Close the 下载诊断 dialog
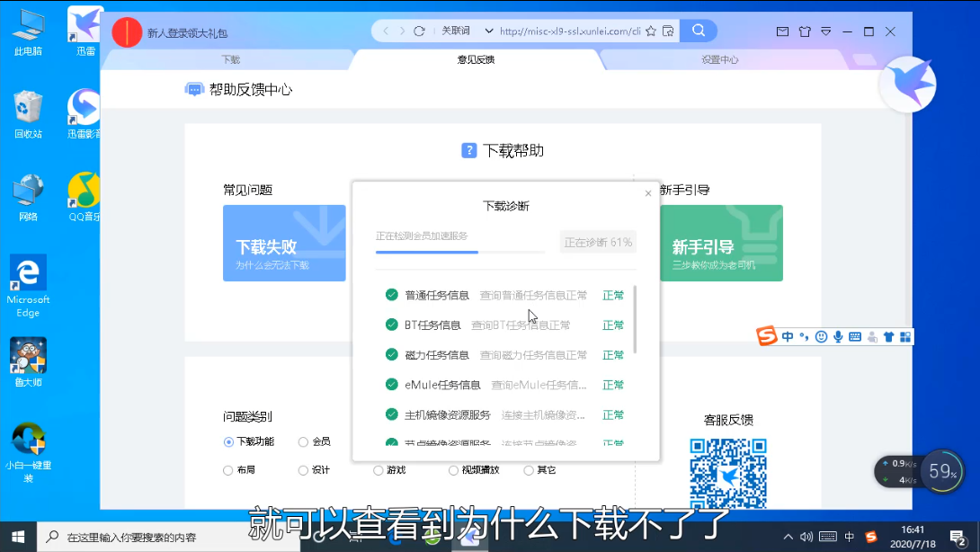 (x=648, y=193)
